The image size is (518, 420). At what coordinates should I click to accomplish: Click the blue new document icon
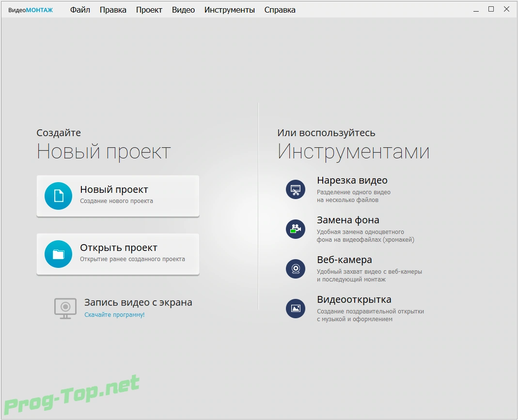click(59, 196)
